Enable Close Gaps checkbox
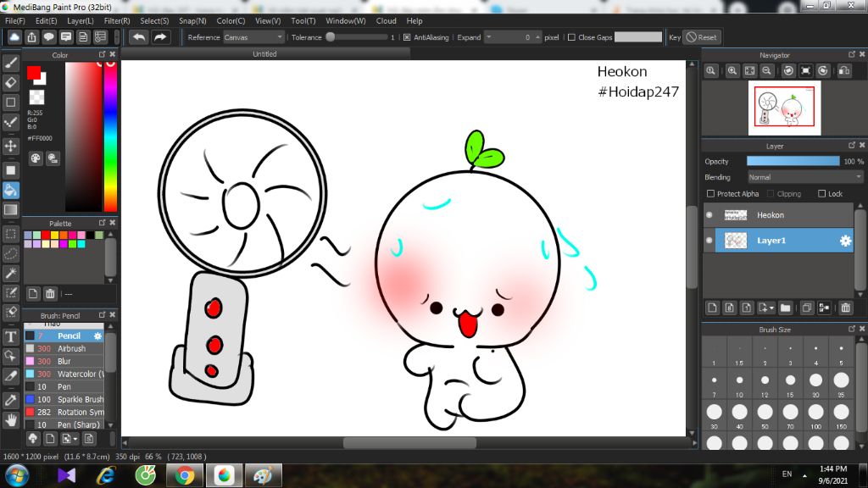The width and height of the screenshot is (868, 488). (571, 37)
